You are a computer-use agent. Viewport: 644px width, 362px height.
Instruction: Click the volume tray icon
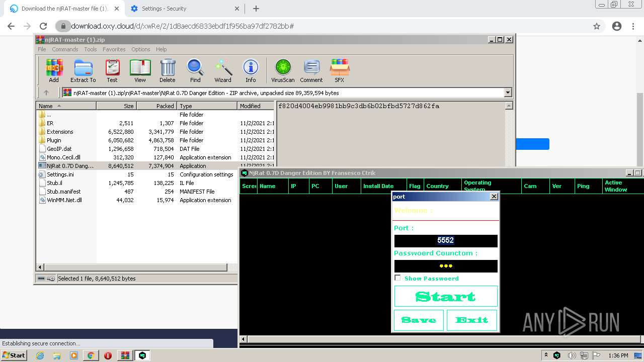pos(572,355)
